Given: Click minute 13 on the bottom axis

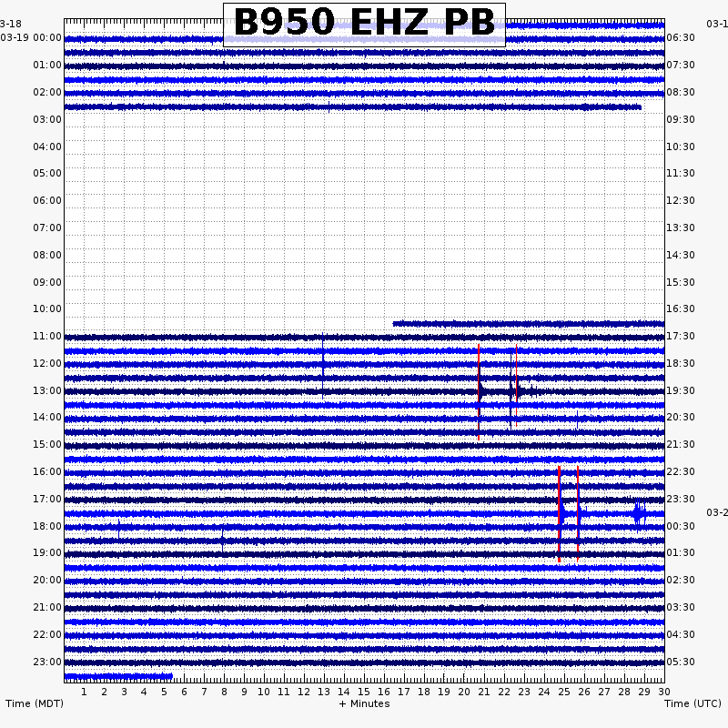Looking at the screenshot, I should click(x=324, y=692).
